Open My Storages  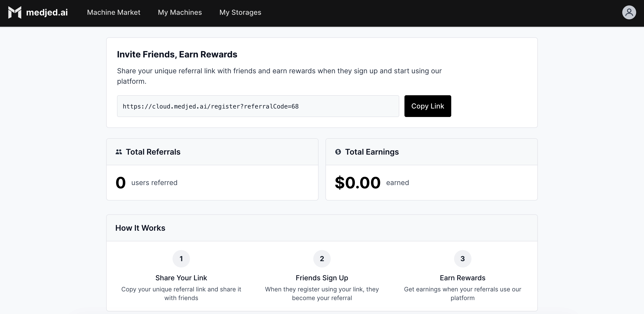[x=240, y=12]
